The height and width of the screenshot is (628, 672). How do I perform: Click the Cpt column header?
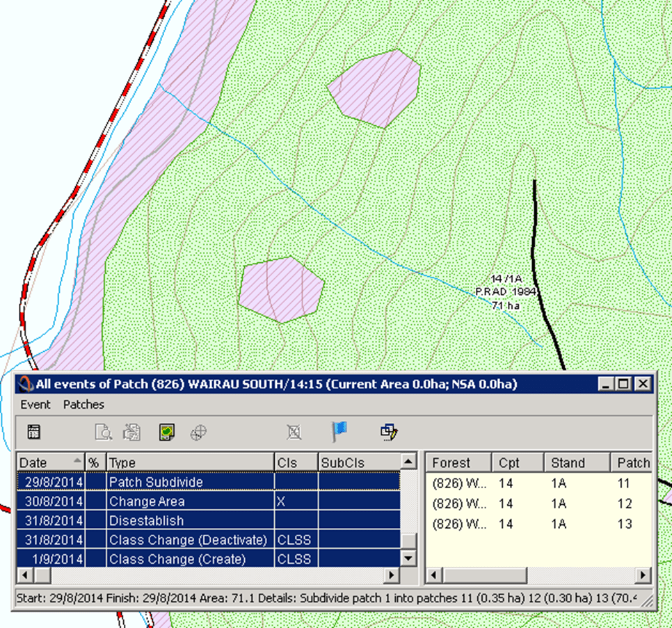[518, 462]
